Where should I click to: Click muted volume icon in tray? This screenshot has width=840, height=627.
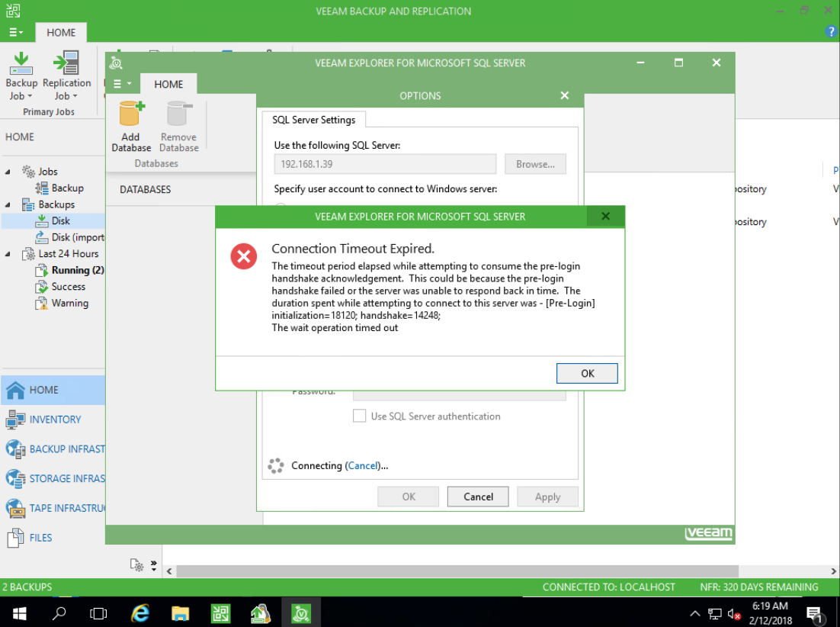[734, 613]
